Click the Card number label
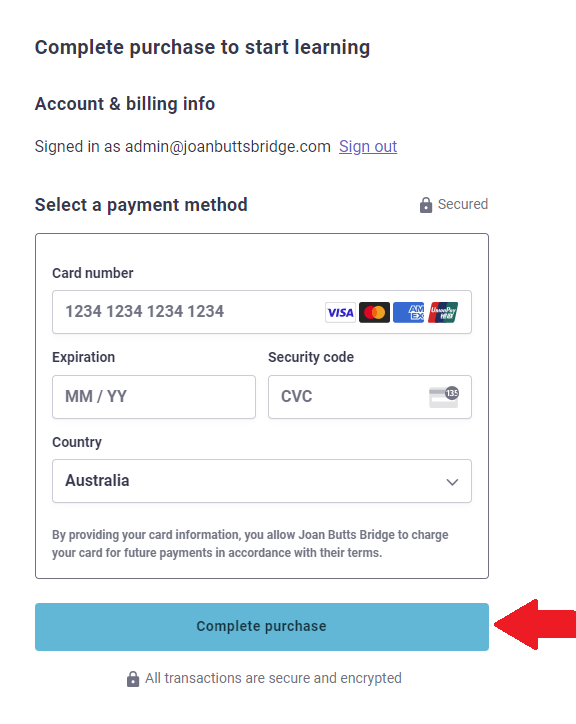Viewport: 576px width, 724px height. point(93,273)
